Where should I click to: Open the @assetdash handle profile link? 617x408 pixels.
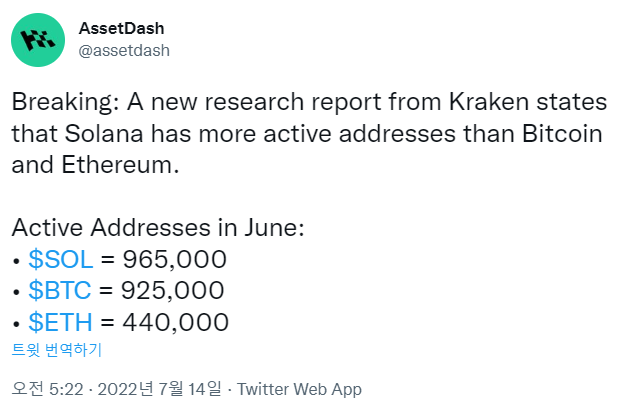click(x=124, y=51)
